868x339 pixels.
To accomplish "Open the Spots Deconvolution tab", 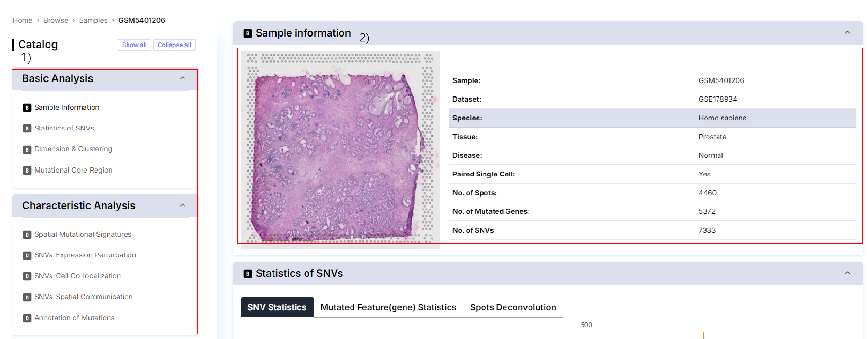I will click(x=513, y=307).
